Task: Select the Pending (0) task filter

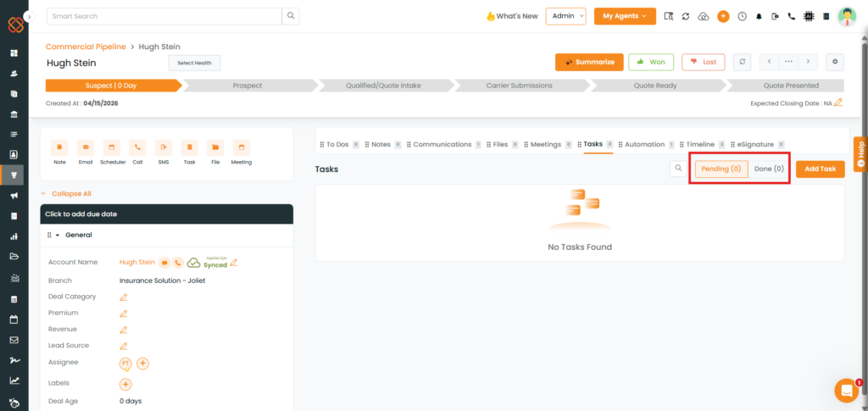Action: [x=721, y=169]
